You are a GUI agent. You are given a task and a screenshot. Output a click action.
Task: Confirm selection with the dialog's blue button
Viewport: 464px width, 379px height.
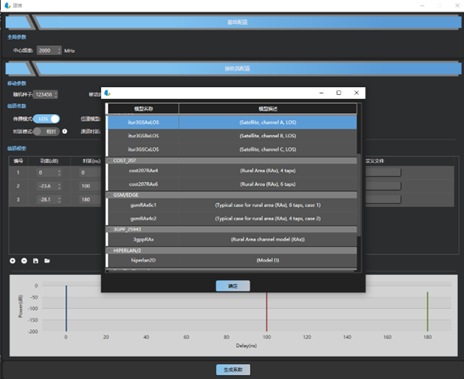[233, 286]
